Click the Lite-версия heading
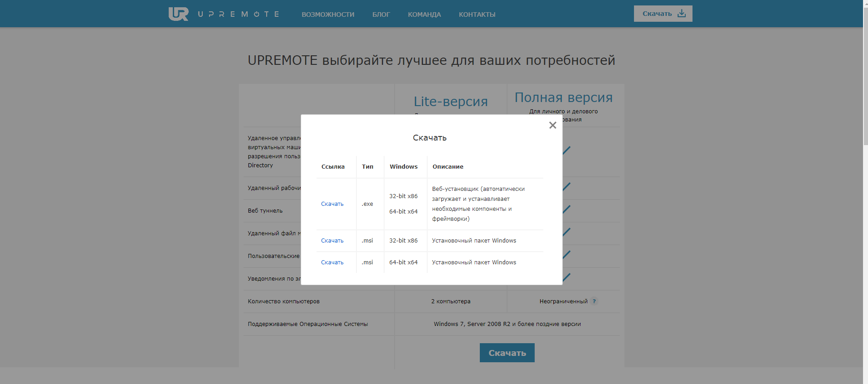Viewport: 868px width, 384px height. [x=451, y=102]
